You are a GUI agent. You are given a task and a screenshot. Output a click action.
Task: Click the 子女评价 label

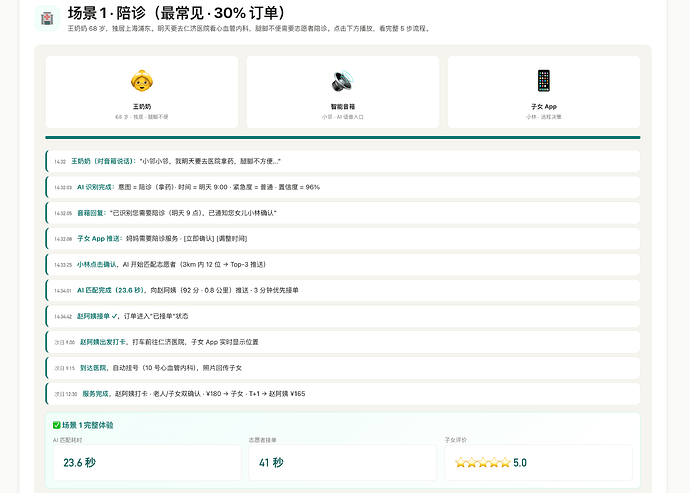(456, 440)
